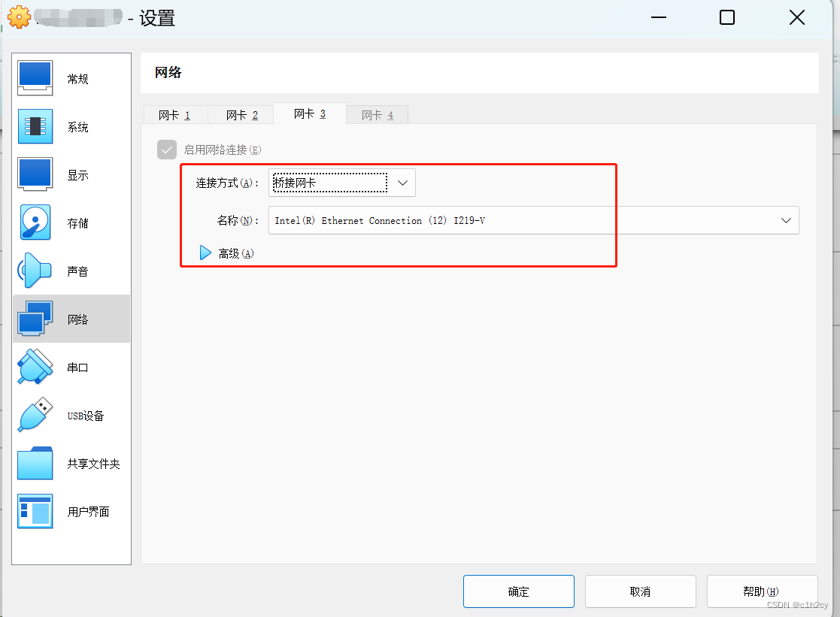This screenshot has width=840, height=617.
Task: Click the 存储 label in sidebar
Action: tap(77, 223)
